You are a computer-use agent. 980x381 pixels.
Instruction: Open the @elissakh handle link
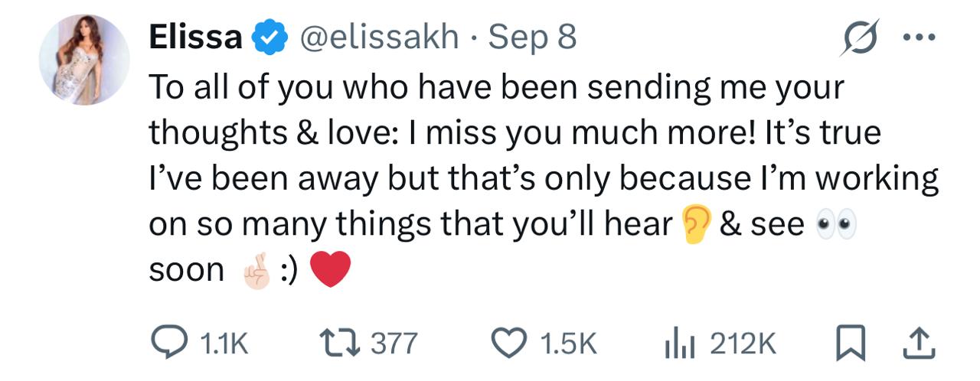[x=379, y=37]
